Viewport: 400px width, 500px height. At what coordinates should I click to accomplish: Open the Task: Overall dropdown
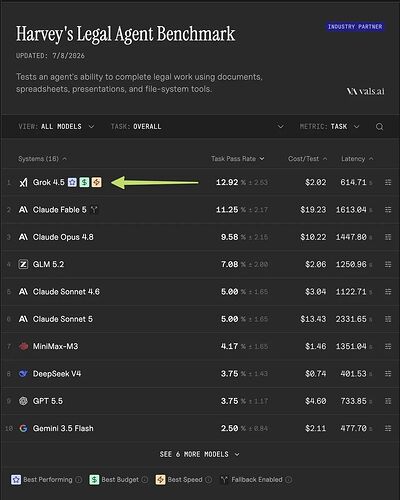pos(197,127)
